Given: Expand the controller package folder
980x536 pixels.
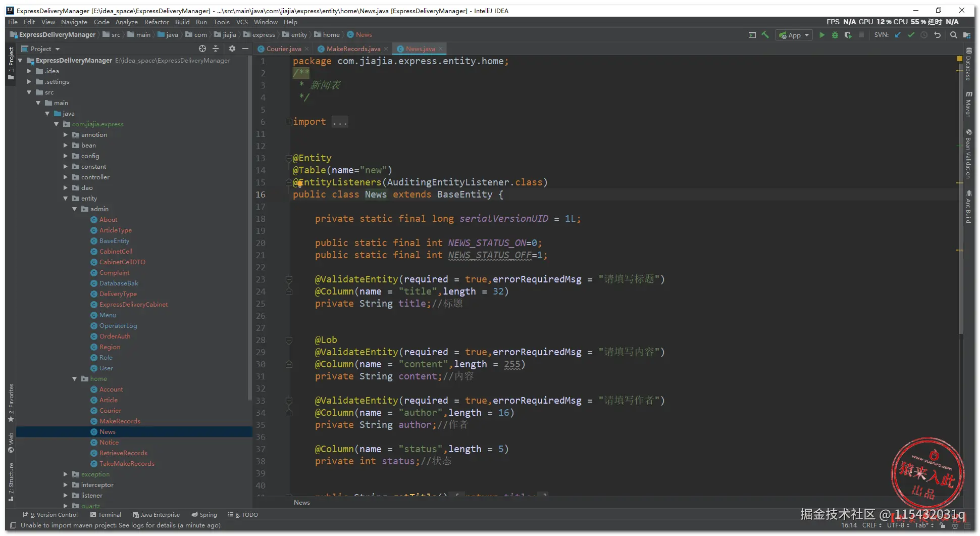Looking at the screenshot, I should [x=66, y=177].
